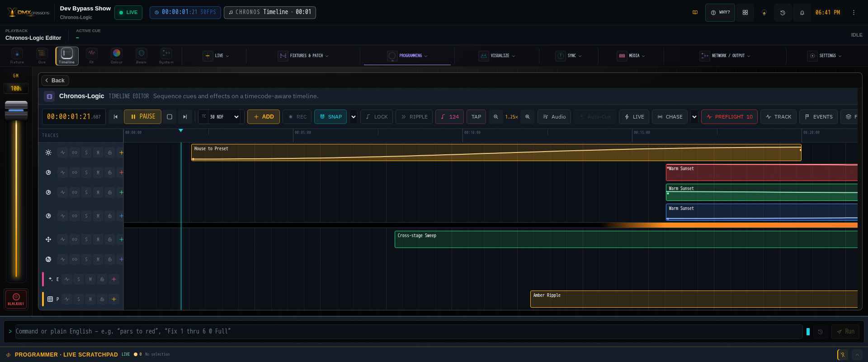Click the PREFLIGHT 10 button
Screen dimensions: 868x362
tap(729, 117)
